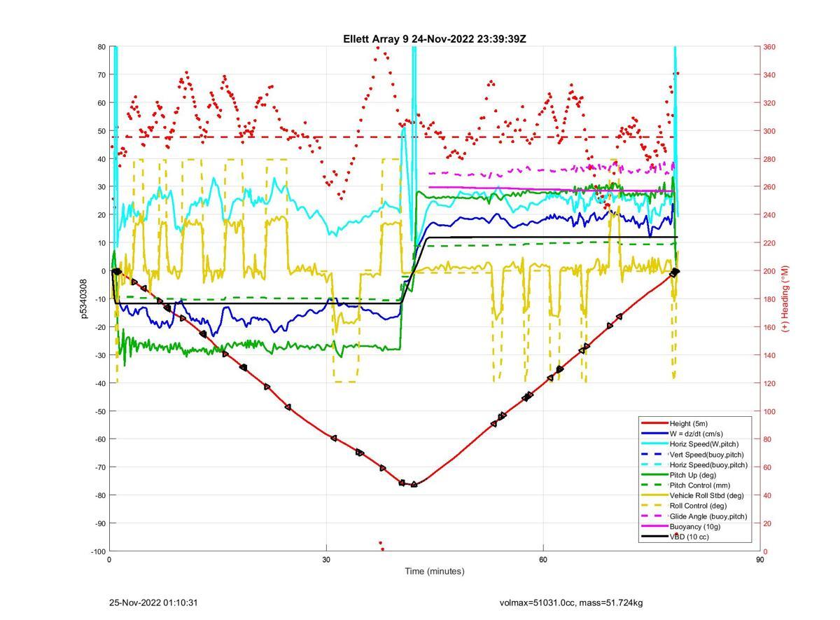Click the magenta Buoyancy line sample in legend

[x=654, y=526]
